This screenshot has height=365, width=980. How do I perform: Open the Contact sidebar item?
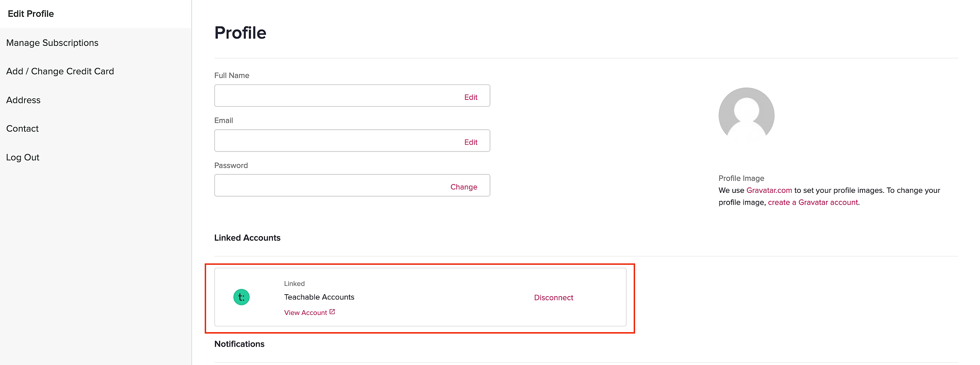[23, 129]
